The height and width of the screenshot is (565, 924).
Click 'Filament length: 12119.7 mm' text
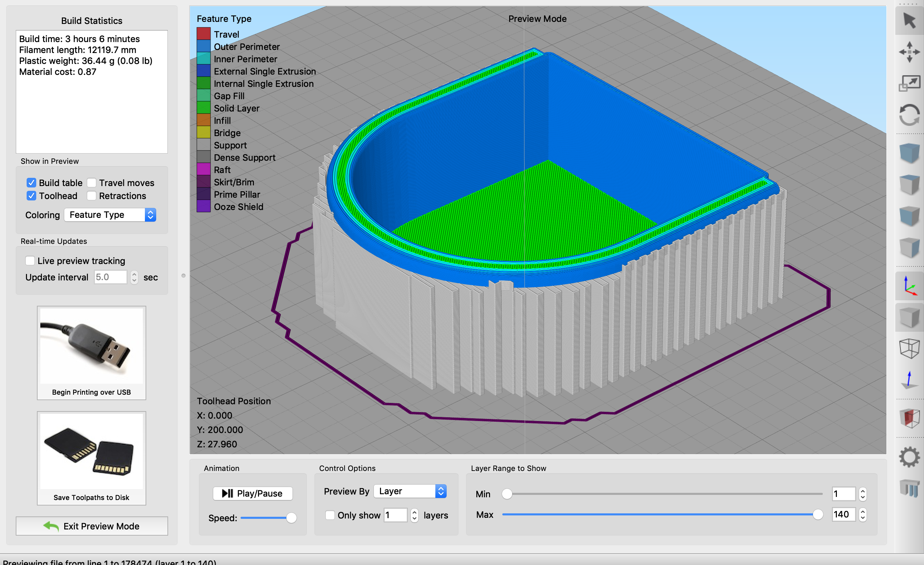[78, 50]
